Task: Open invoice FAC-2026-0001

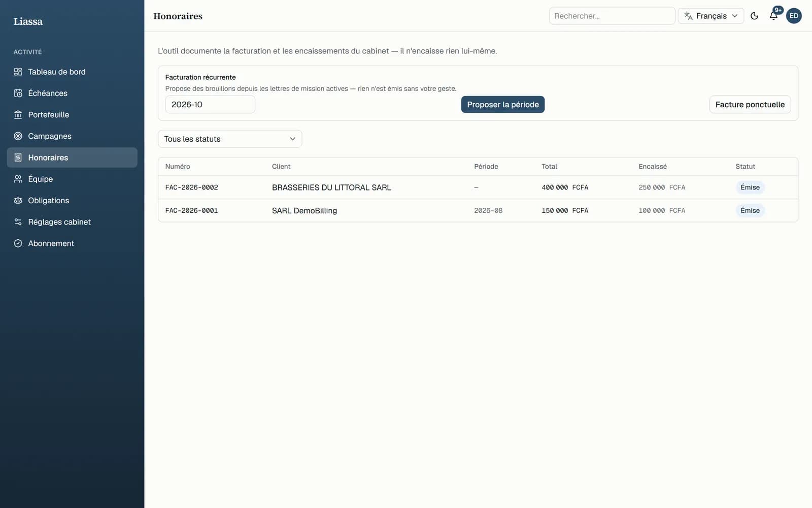Action: coord(192,210)
